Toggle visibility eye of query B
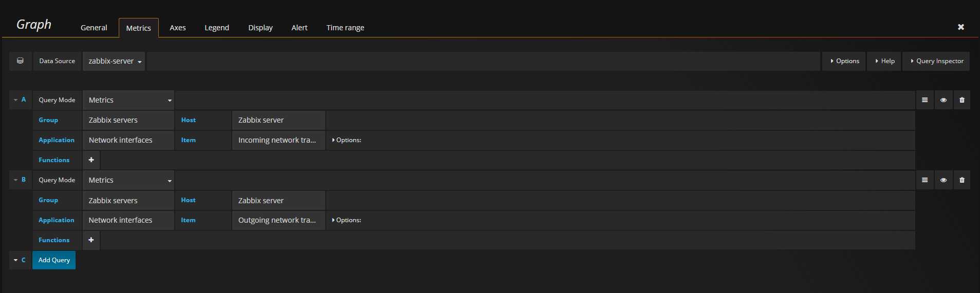This screenshot has height=293, width=980. click(944, 180)
